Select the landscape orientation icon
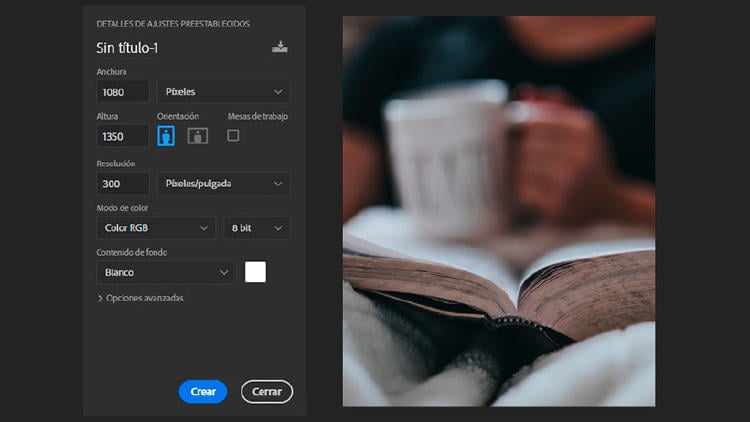The image size is (750, 422). [197, 135]
